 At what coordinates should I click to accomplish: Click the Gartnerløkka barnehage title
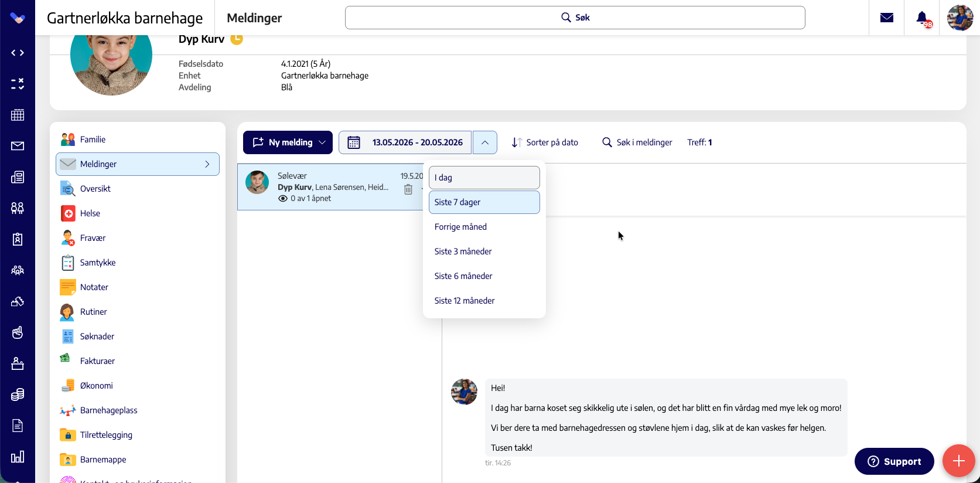[x=125, y=18]
